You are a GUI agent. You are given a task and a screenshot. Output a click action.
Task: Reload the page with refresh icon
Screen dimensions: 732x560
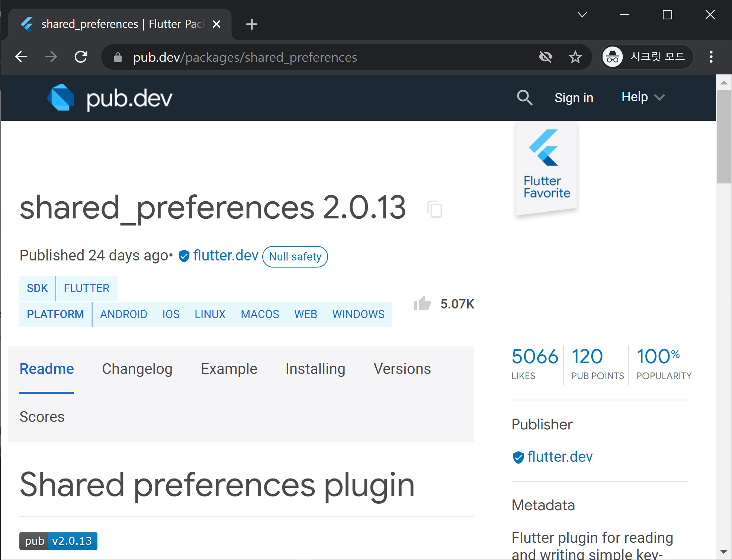point(81,57)
